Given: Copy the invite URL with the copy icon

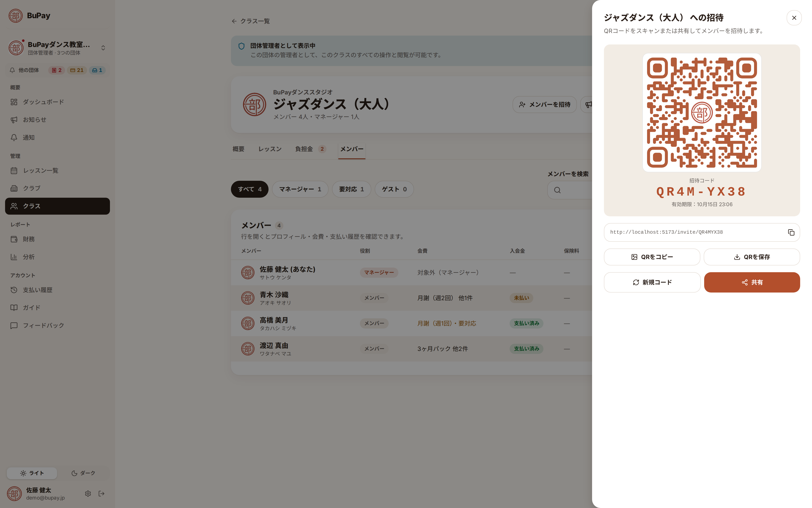Looking at the screenshot, I should tap(791, 232).
